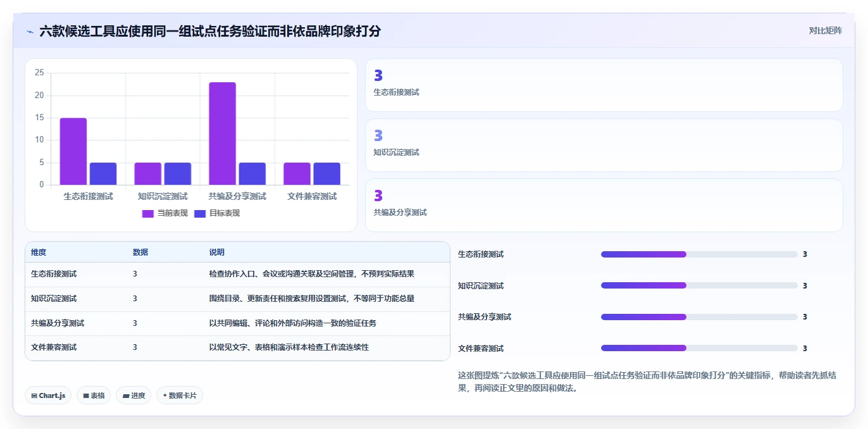Click the 知识沉淀测试 目标表现 bar in chart

[178, 174]
